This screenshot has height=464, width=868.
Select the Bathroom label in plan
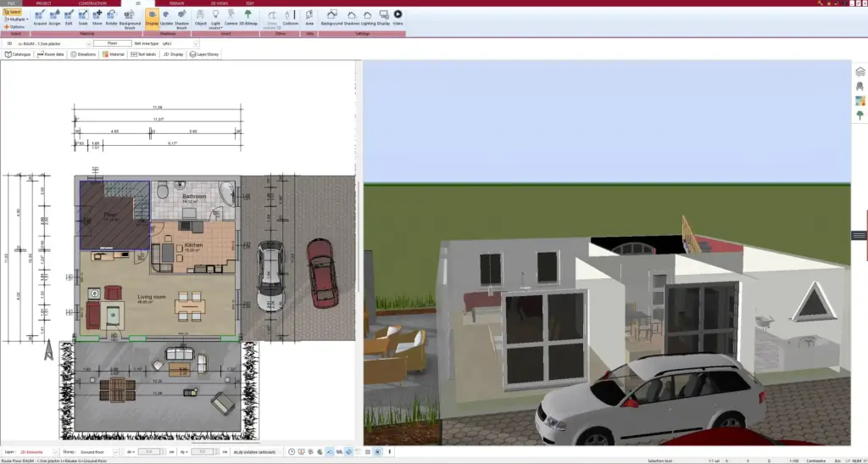[194, 197]
